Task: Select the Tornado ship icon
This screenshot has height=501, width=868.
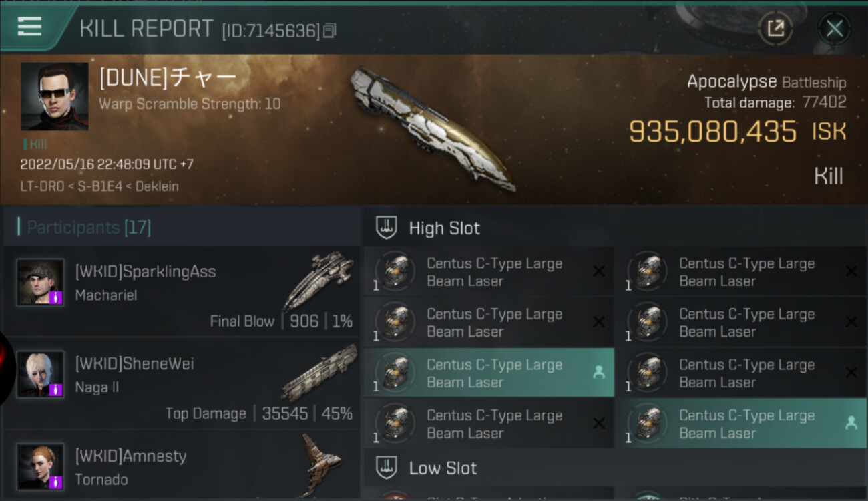Action: tap(321, 465)
